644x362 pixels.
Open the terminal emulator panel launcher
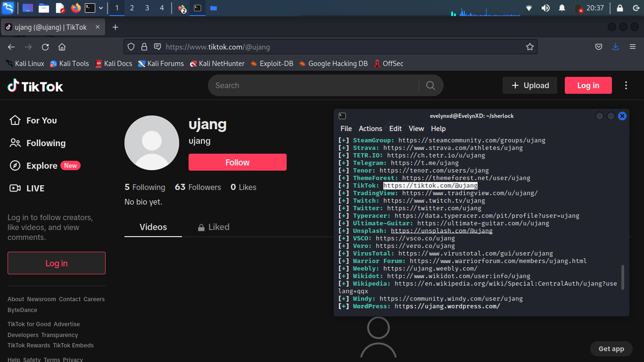pos(90,8)
